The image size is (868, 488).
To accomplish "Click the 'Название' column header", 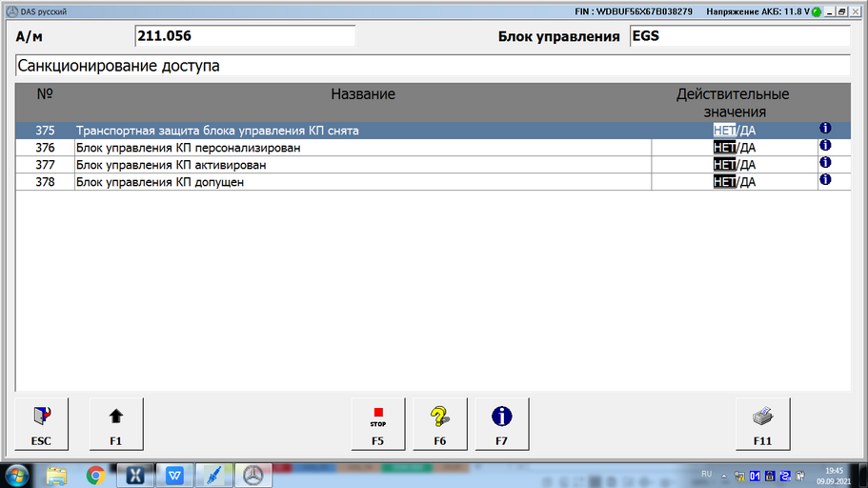I will click(363, 94).
